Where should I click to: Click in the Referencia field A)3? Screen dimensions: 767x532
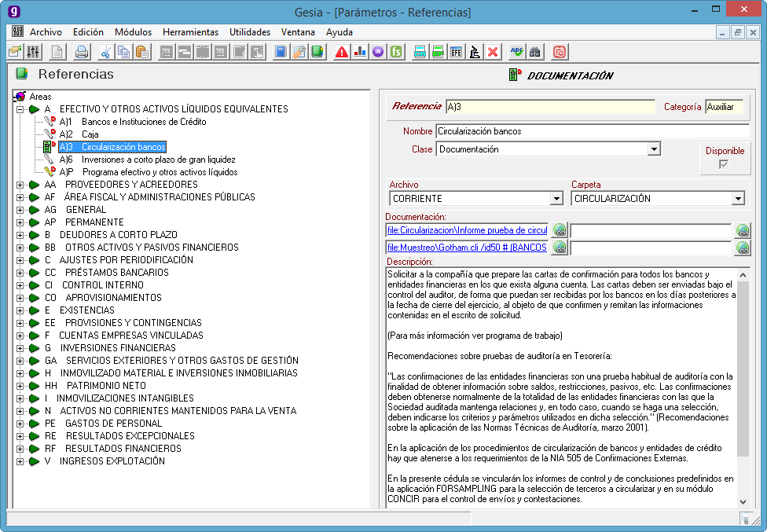[x=550, y=107]
